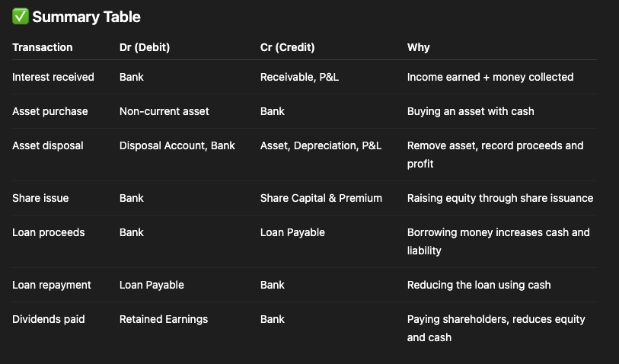Click the Why column header
Image resolution: width=619 pixels, height=364 pixels.
[x=419, y=47]
